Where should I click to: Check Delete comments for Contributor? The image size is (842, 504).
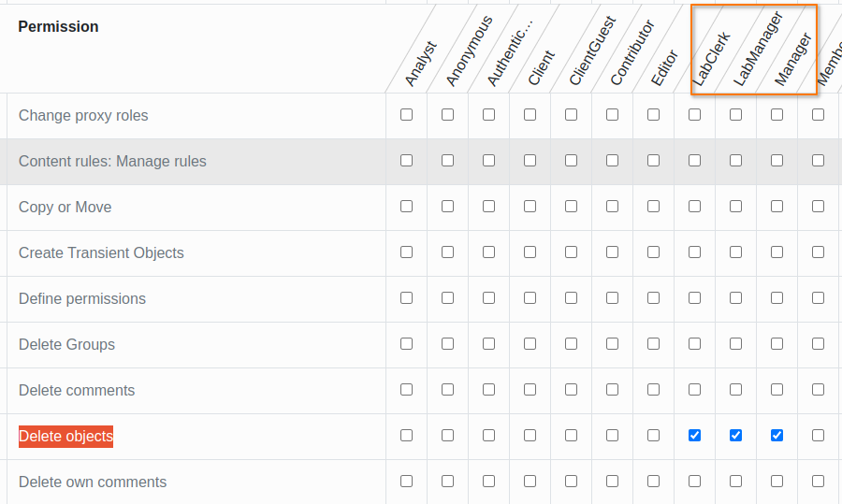click(x=612, y=390)
